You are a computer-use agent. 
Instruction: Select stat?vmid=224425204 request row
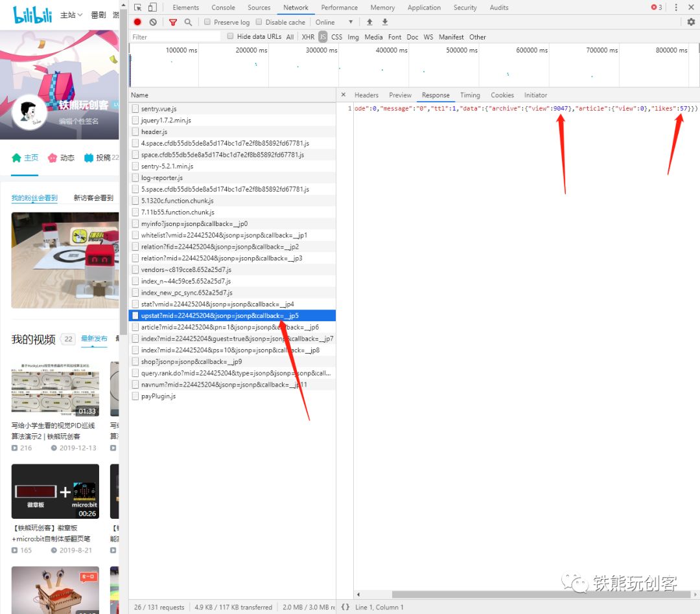pos(232,304)
